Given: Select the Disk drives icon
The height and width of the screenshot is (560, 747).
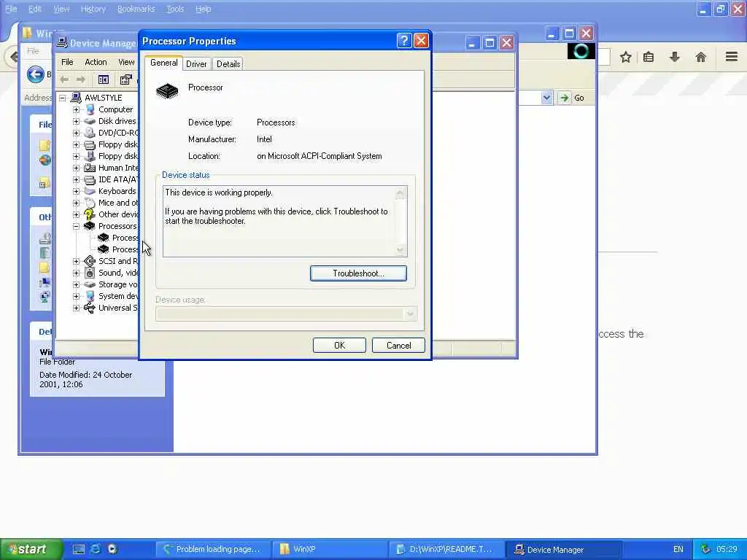Looking at the screenshot, I should click(90, 121).
